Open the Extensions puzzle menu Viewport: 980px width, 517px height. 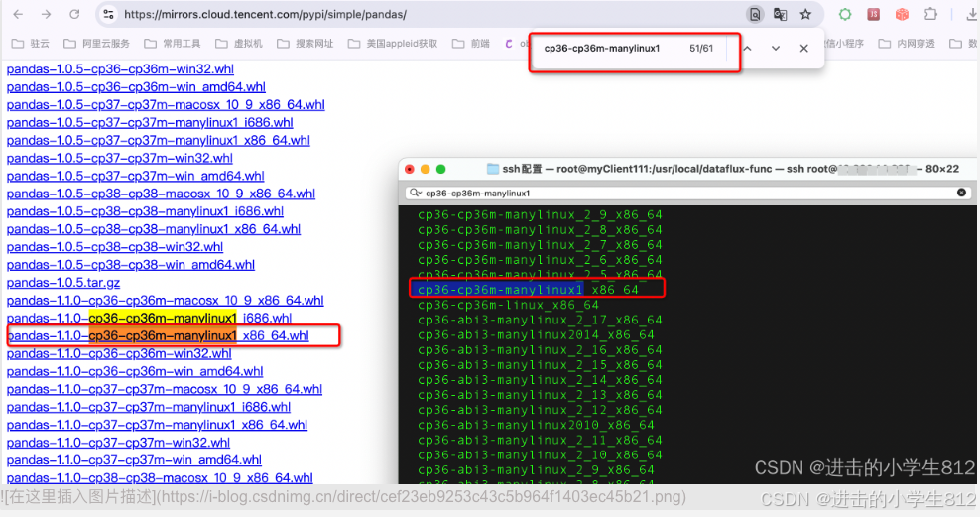pos(930,14)
